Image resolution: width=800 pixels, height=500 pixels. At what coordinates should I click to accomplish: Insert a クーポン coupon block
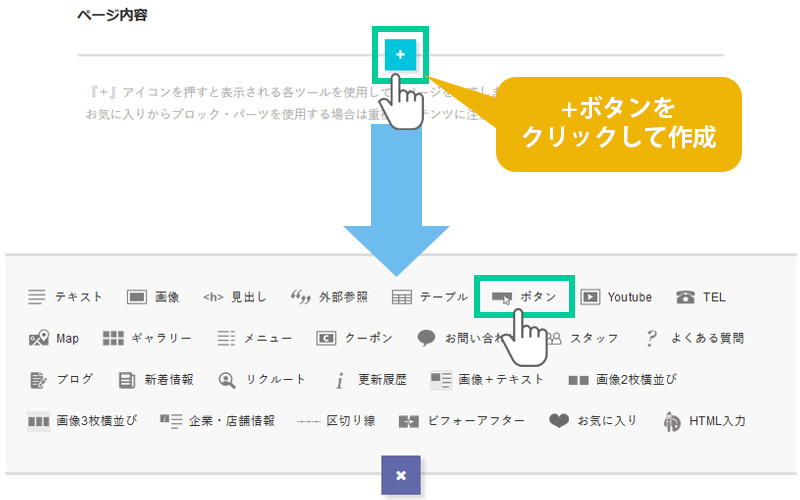tap(355, 338)
